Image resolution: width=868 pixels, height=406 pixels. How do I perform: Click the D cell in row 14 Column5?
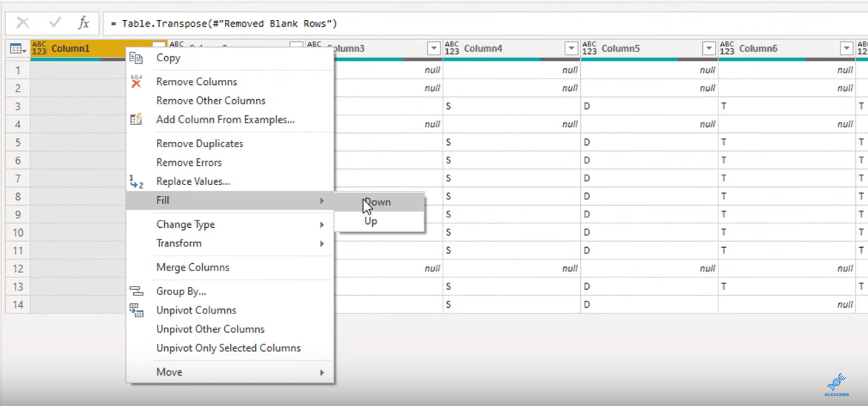point(650,304)
